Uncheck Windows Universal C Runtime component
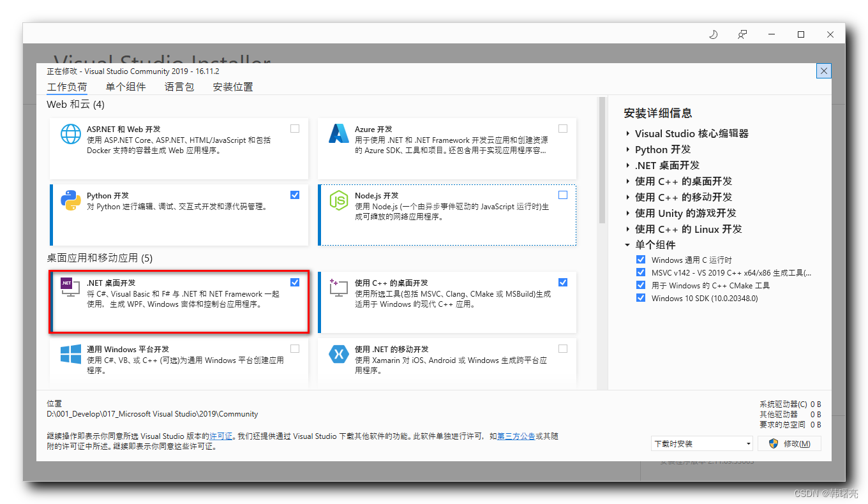Screen dimensions: 868x504 click(x=641, y=260)
